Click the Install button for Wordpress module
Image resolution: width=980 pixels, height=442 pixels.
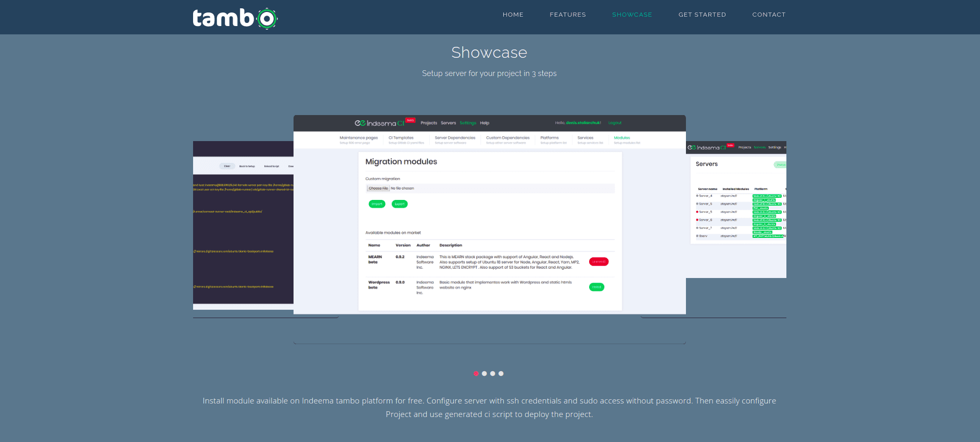pos(596,287)
